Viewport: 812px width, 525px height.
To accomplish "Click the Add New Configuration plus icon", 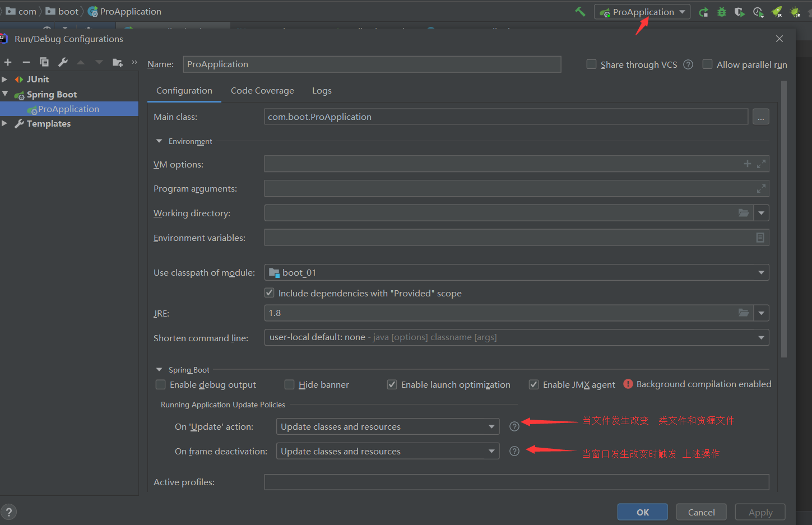I will [8, 62].
